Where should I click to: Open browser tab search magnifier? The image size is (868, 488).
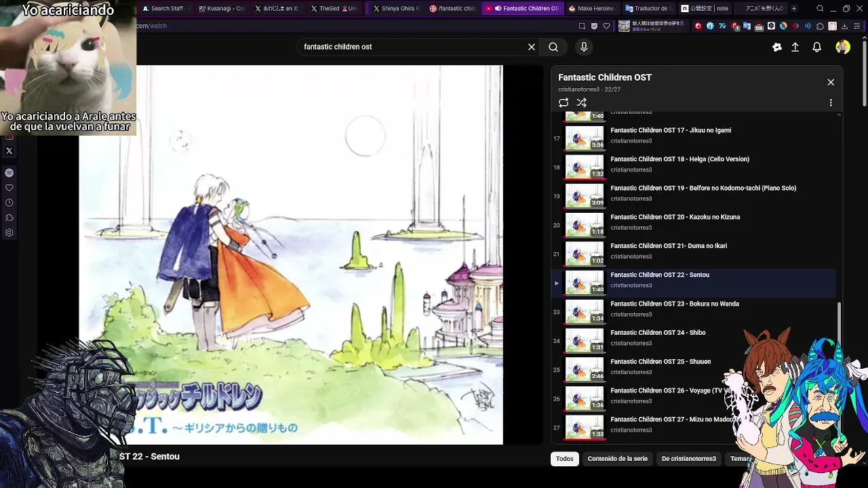pos(821,8)
